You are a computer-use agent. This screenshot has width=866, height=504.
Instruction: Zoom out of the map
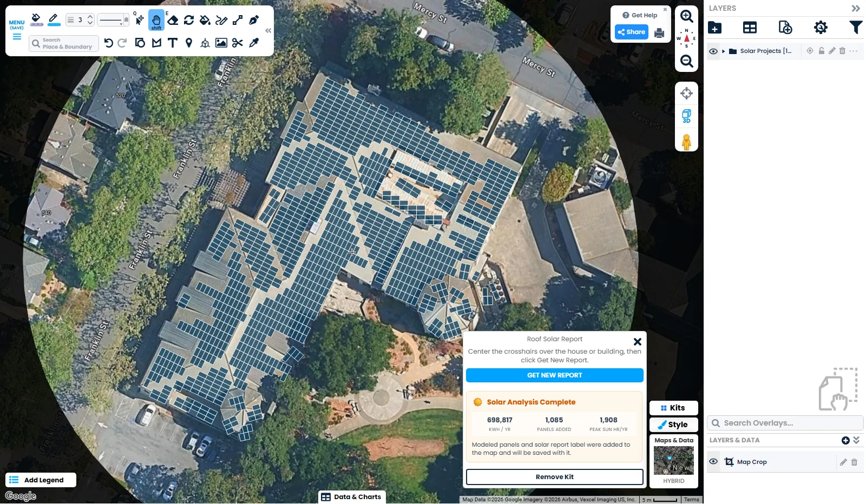click(686, 61)
